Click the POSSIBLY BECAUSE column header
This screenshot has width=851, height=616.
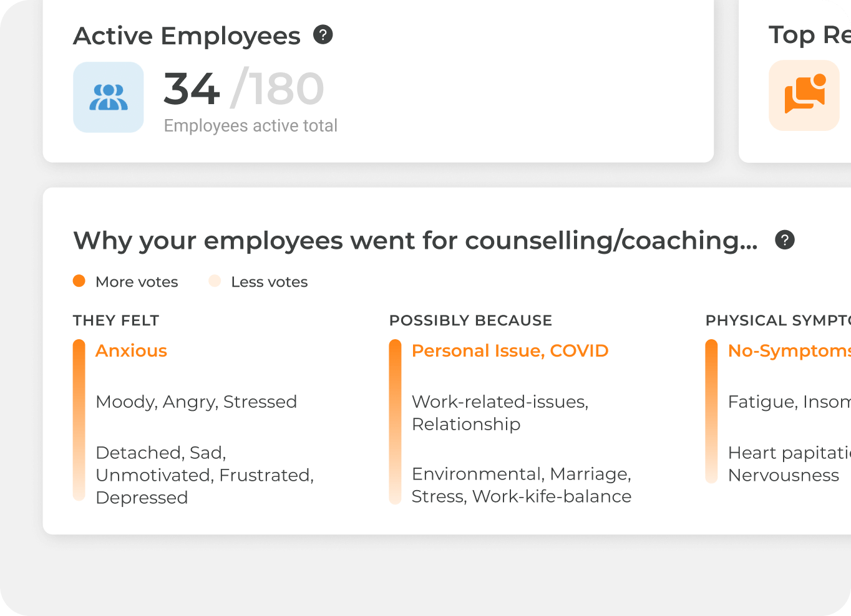coord(470,320)
